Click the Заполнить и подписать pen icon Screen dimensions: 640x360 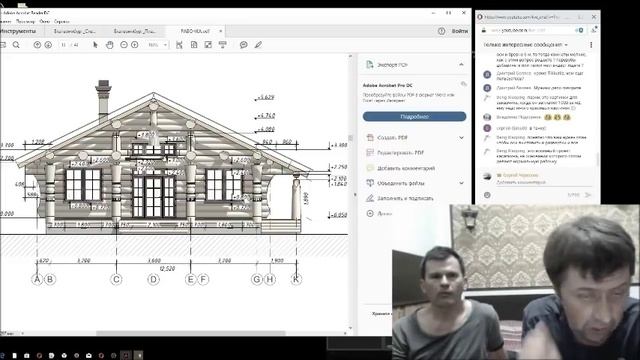point(370,198)
